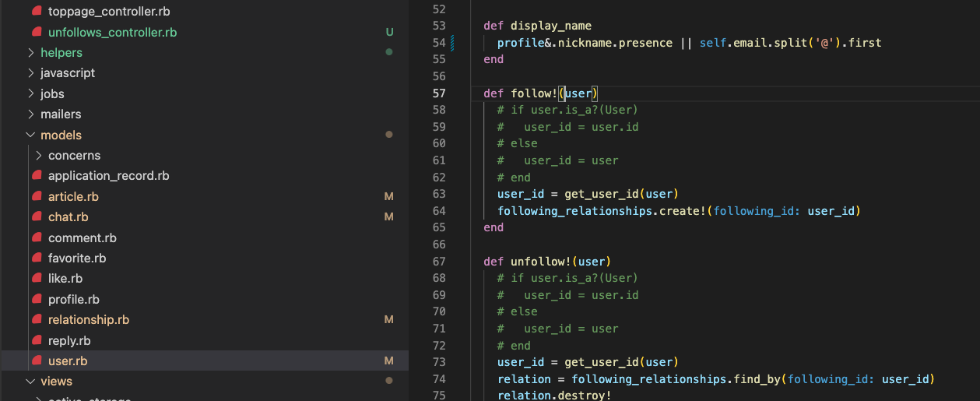Open article.rb model file
This screenshot has width=980, height=401.
[x=73, y=196]
